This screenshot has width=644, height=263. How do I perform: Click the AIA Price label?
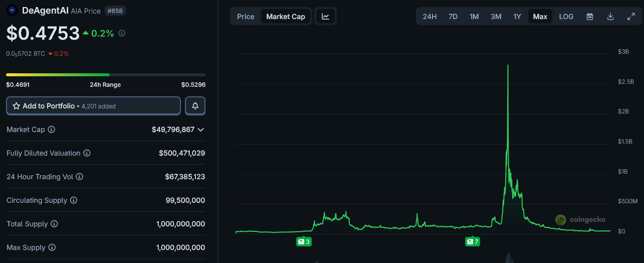pyautogui.click(x=86, y=11)
